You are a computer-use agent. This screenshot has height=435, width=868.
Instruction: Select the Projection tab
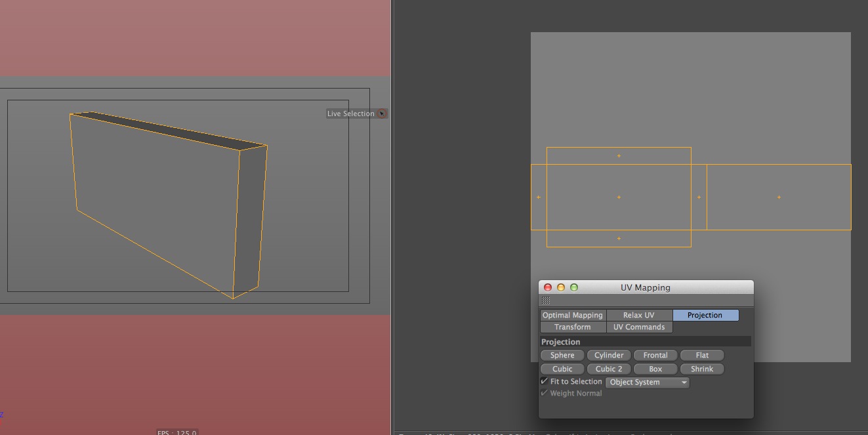705,316
